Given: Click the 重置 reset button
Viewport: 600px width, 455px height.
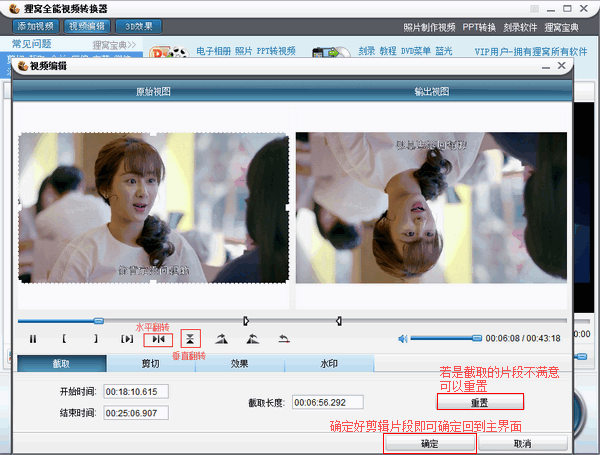Looking at the screenshot, I should 480,402.
